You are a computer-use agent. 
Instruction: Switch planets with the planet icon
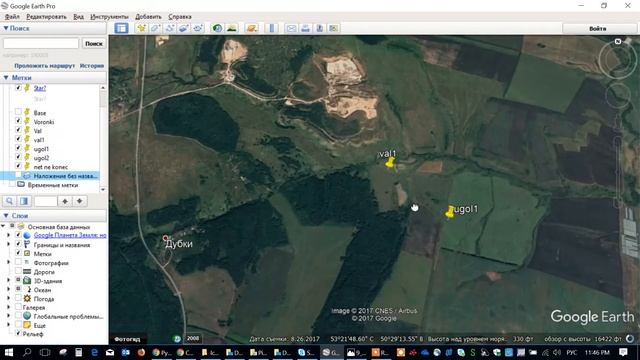252,28
